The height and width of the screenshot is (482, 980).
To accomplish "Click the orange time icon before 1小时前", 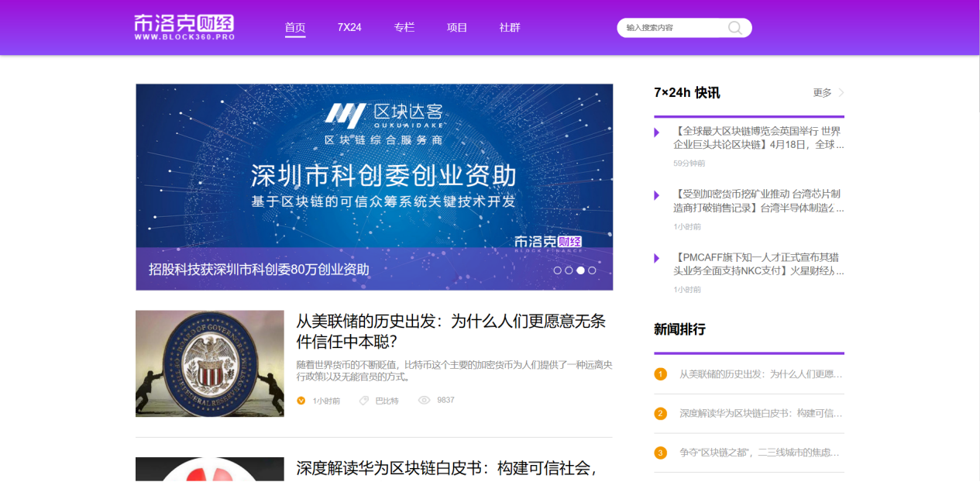I will click(x=301, y=401).
